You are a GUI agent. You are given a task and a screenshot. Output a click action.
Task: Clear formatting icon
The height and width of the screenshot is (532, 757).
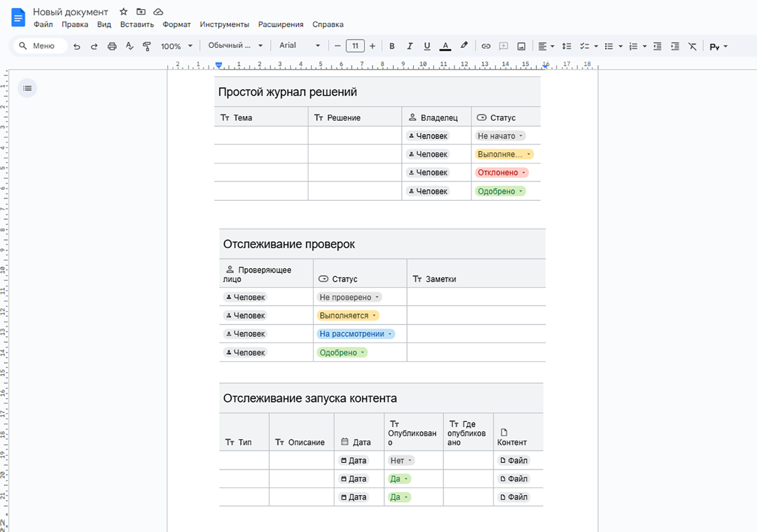point(692,46)
